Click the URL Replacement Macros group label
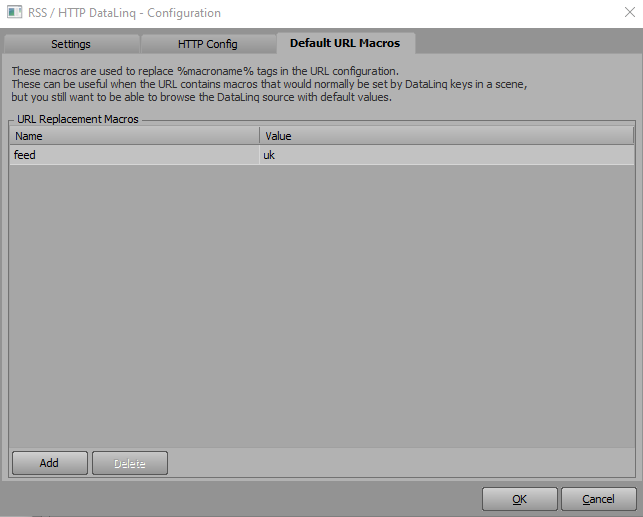The image size is (643, 517). click(x=78, y=119)
